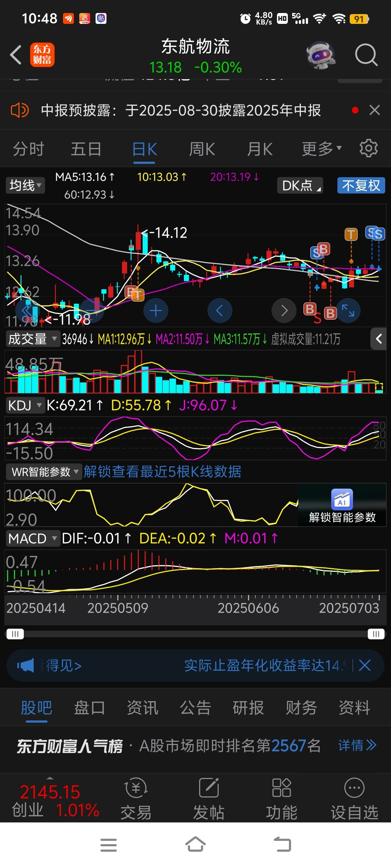The width and height of the screenshot is (391, 868).
Task: Grab the left time-range slider handle
Action: point(15,634)
